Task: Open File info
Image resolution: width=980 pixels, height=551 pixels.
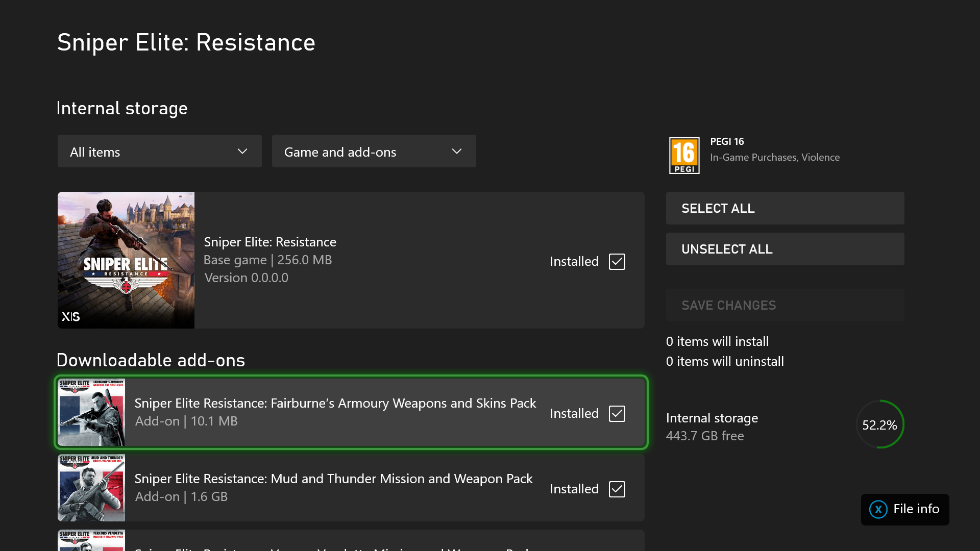Action: 905,509
